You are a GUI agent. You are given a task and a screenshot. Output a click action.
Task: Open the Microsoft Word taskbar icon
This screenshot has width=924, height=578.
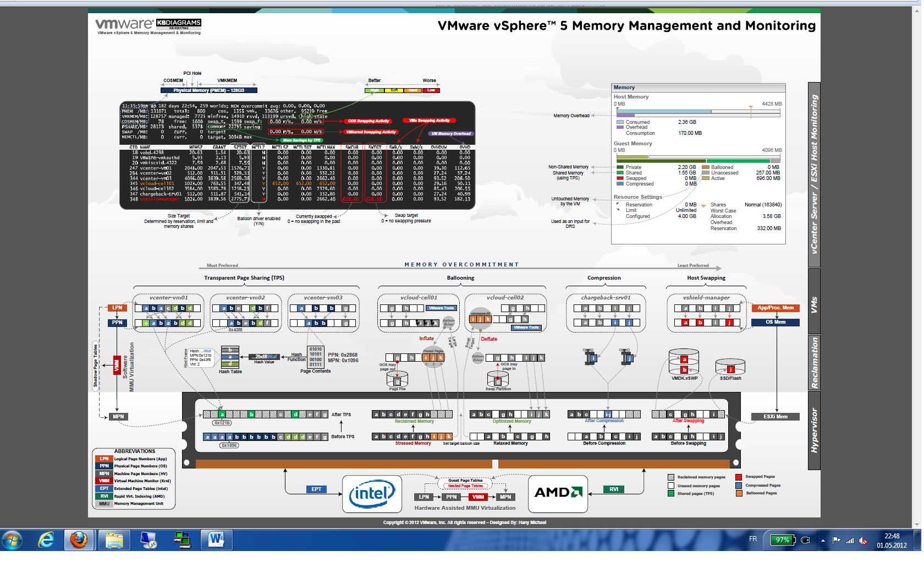point(216,540)
